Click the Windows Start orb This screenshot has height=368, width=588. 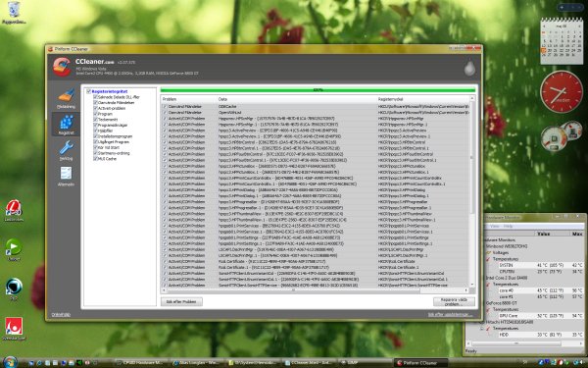point(10,362)
